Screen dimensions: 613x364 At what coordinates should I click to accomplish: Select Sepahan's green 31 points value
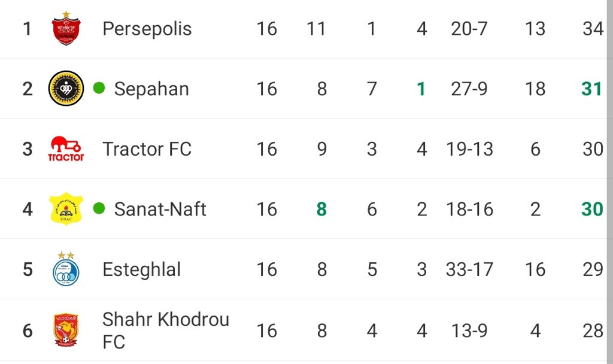(591, 89)
